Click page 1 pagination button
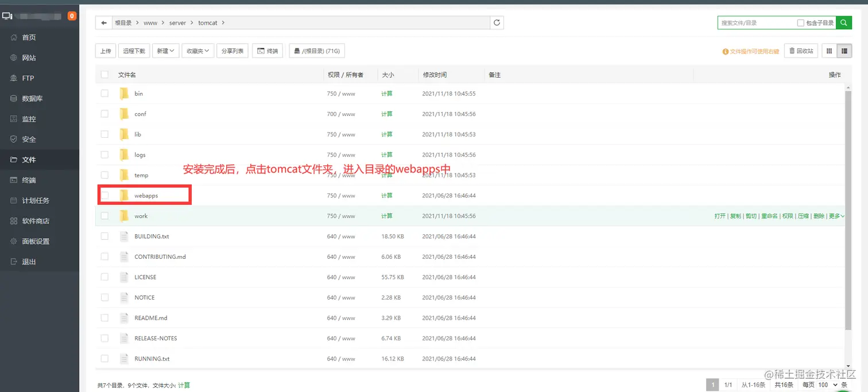The width and height of the screenshot is (868, 392). click(x=712, y=385)
